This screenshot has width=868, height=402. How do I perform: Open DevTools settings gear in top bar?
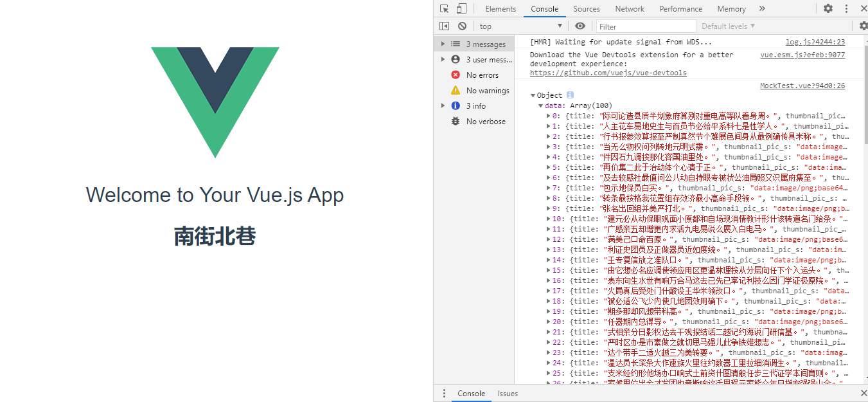828,8
